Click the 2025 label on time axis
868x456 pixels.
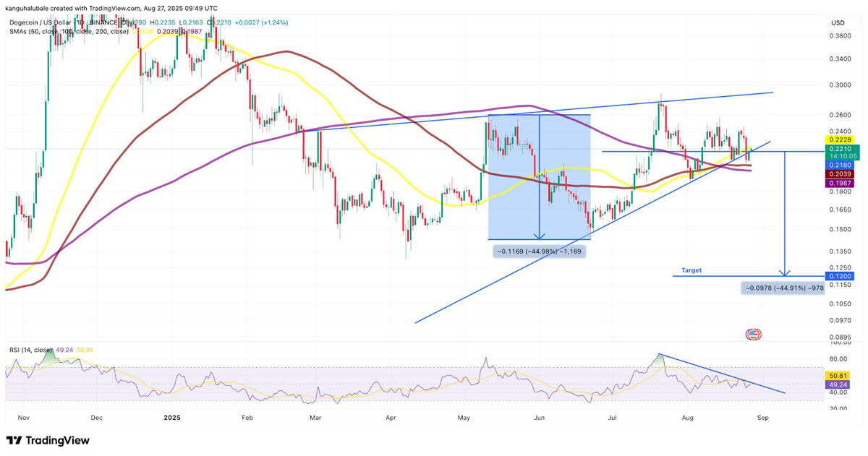(x=171, y=418)
